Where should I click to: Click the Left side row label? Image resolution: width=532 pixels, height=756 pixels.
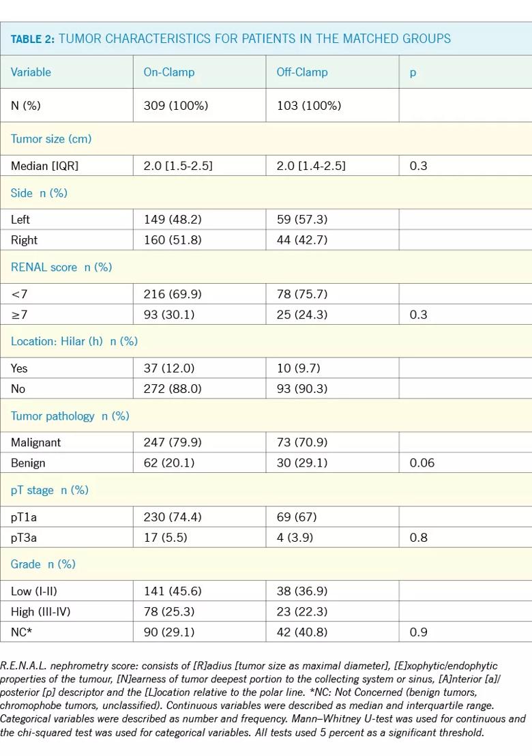20,220
